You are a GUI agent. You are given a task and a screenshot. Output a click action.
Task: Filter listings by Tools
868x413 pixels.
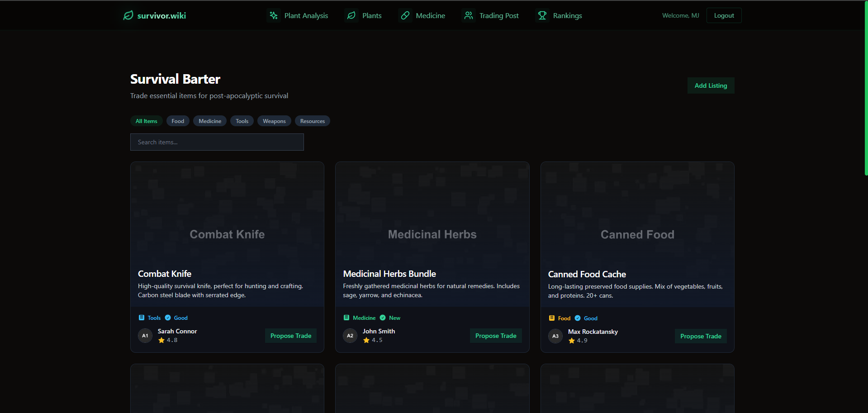[x=242, y=121]
